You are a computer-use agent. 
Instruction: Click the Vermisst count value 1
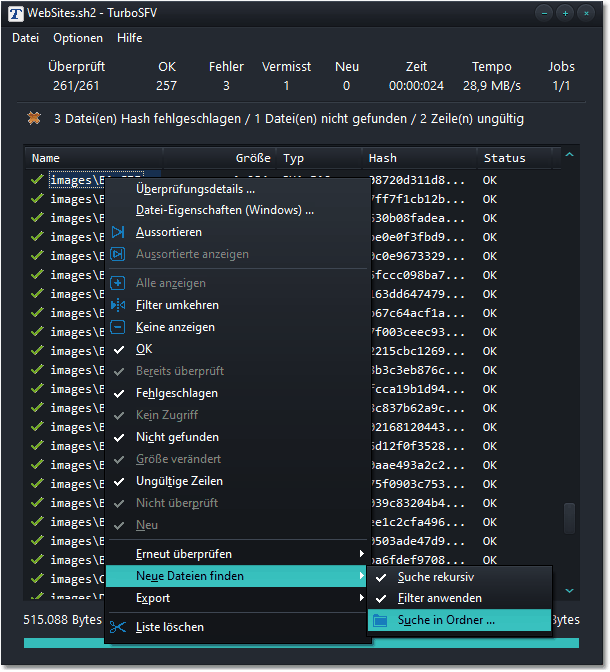286,86
